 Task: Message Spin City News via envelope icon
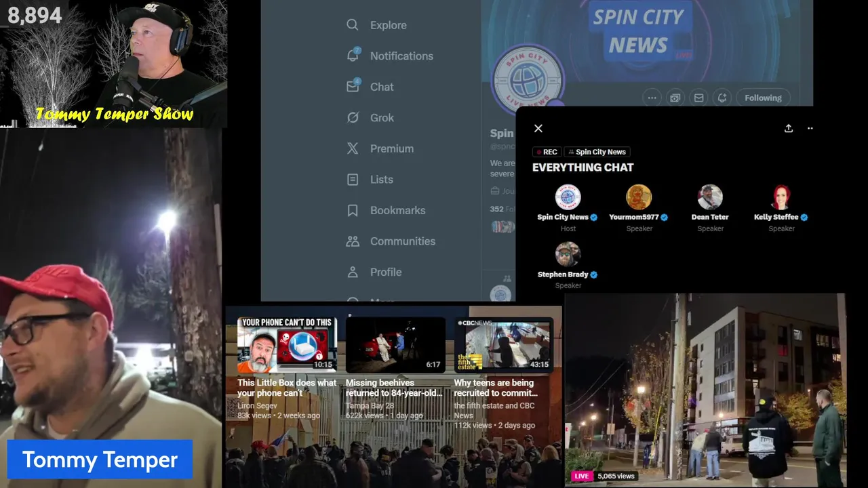(x=698, y=98)
